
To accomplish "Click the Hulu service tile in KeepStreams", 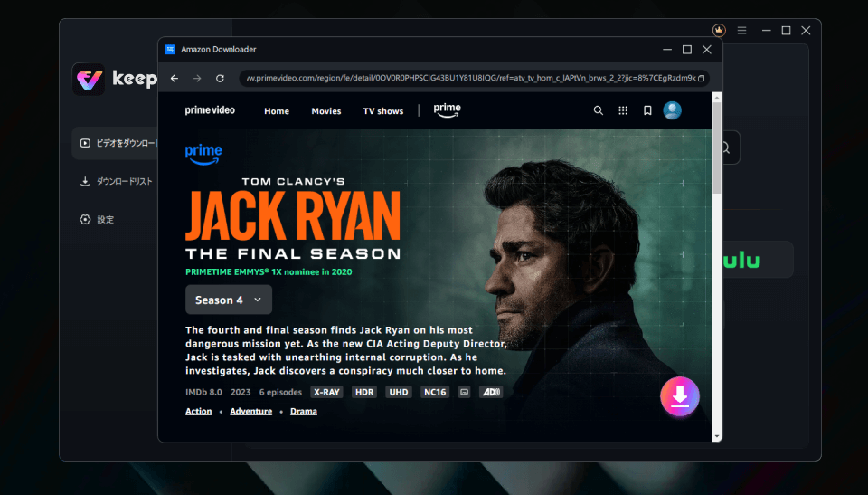I will tap(758, 260).
